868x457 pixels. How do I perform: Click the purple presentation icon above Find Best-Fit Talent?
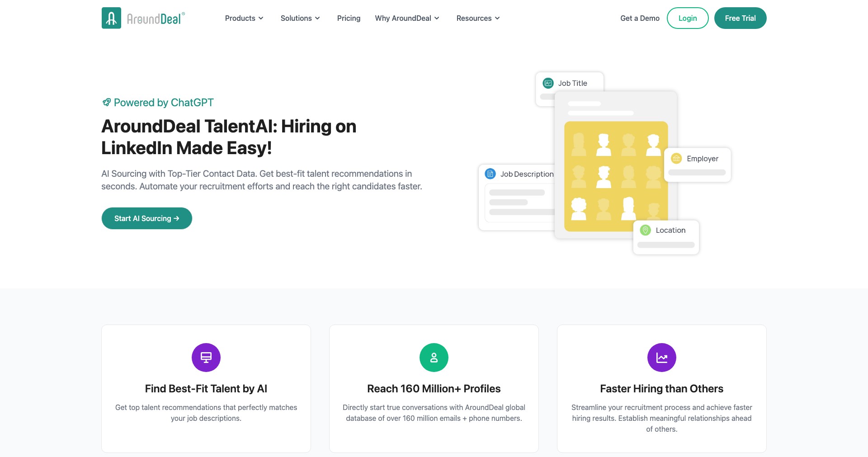pyautogui.click(x=206, y=358)
